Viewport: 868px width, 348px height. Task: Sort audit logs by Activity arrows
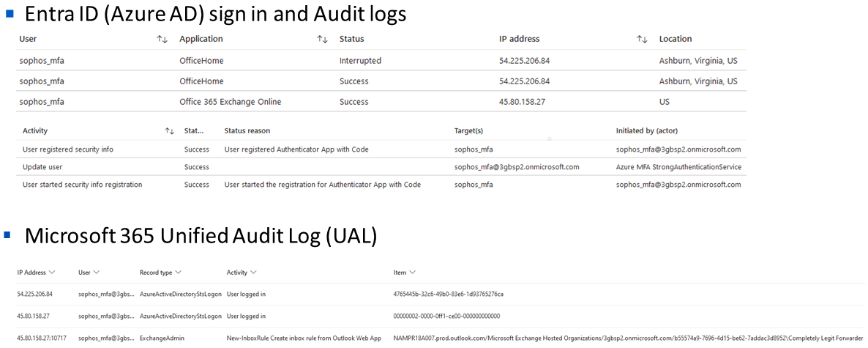[x=169, y=131]
